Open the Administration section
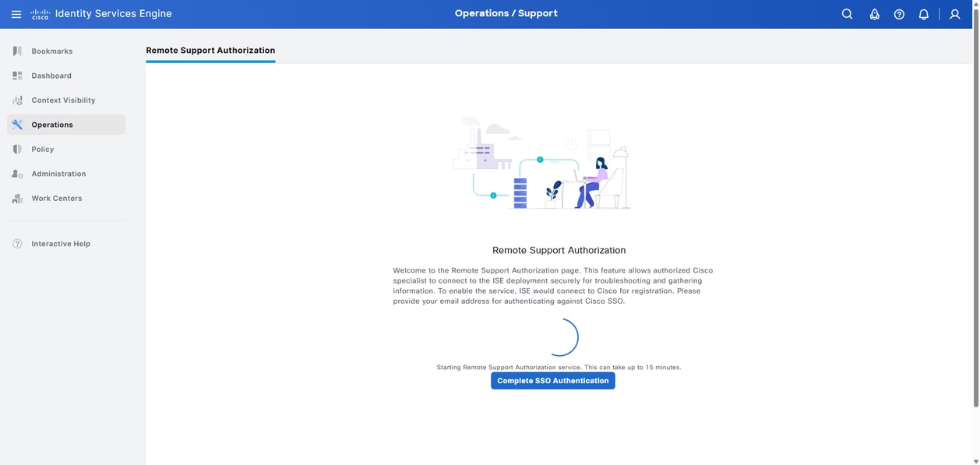 coord(58,173)
